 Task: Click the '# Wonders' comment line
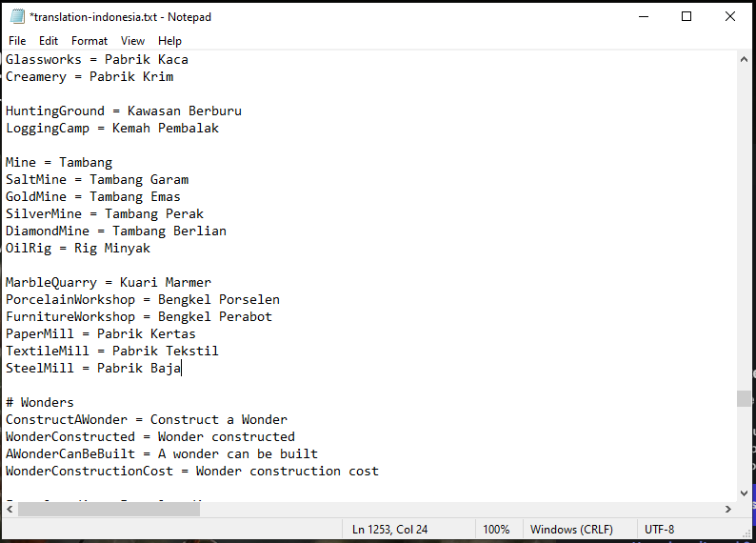pos(40,402)
